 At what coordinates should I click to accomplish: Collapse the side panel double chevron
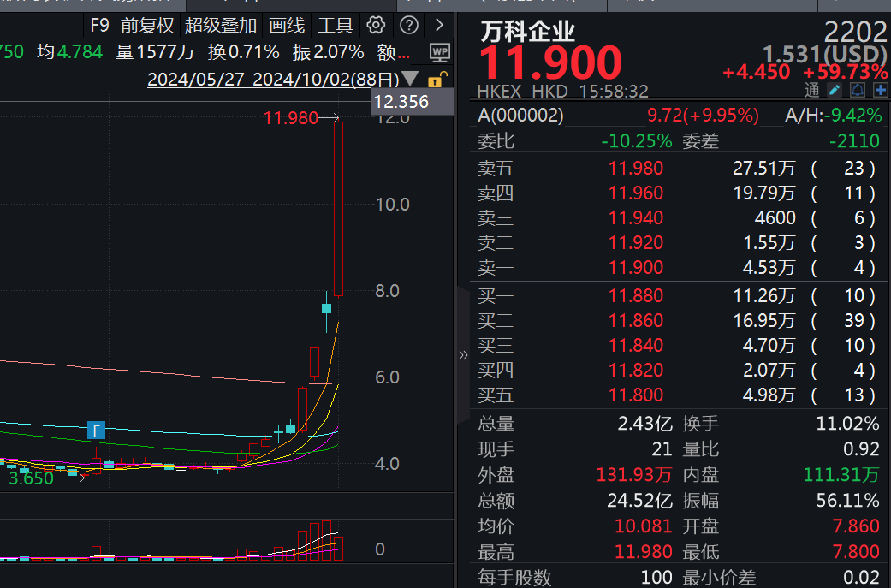coord(463,356)
